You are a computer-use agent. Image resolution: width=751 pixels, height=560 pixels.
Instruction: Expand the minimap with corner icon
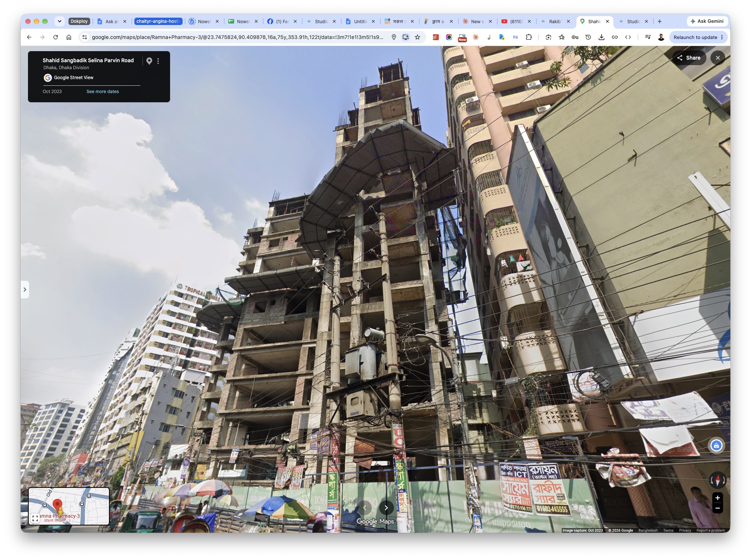pos(35,518)
